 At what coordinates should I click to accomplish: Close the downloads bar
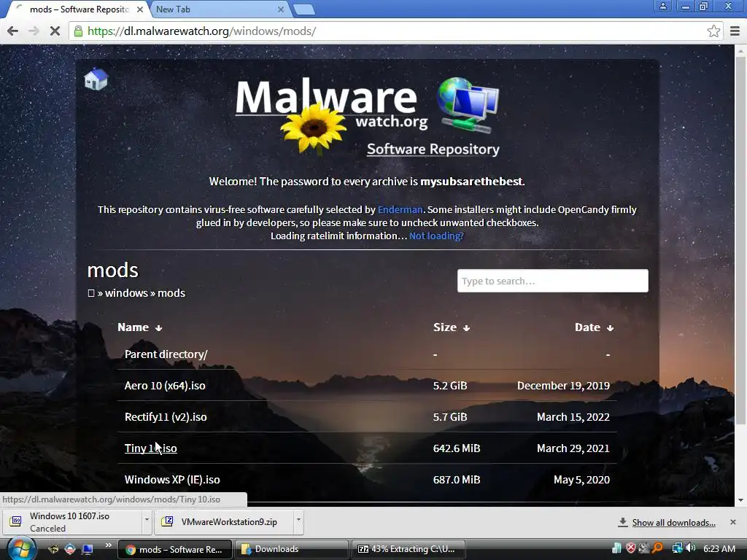pos(733,522)
